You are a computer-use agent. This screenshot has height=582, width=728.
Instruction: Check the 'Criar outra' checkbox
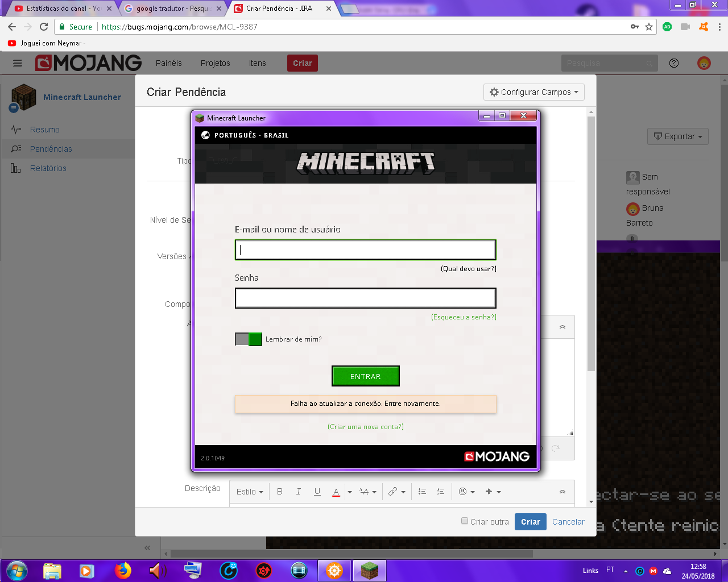(465, 521)
